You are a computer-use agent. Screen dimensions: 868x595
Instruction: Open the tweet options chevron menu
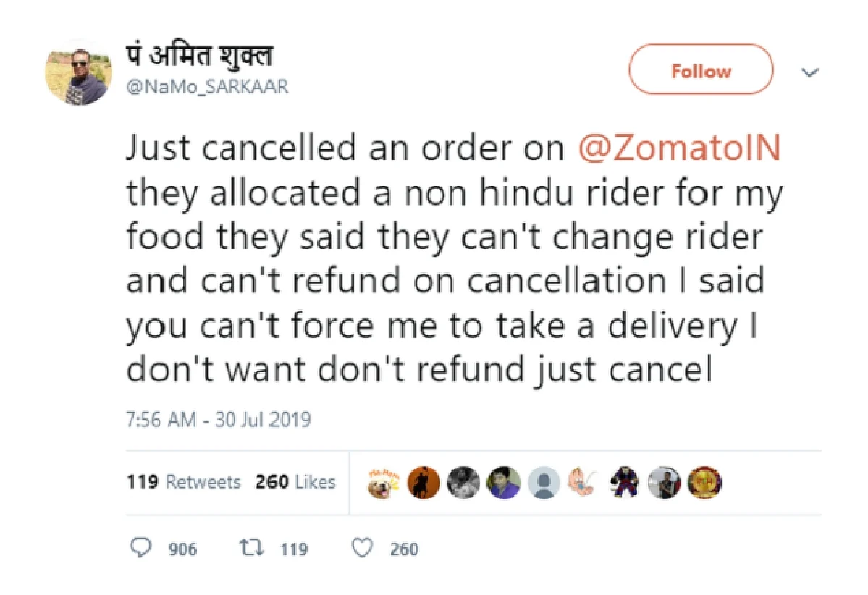pyautogui.click(x=810, y=72)
